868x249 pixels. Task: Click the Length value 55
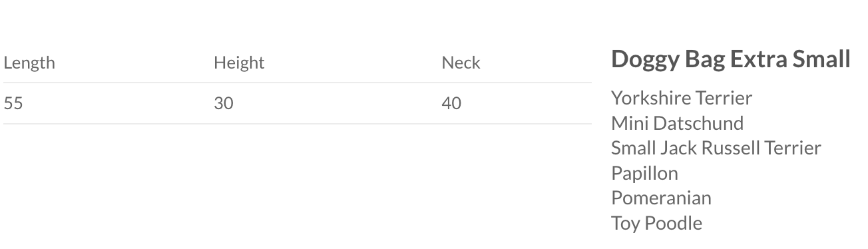[13, 104]
